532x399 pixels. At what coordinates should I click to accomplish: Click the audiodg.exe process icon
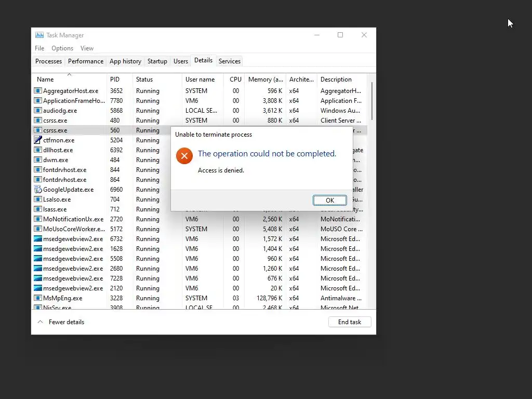point(37,110)
